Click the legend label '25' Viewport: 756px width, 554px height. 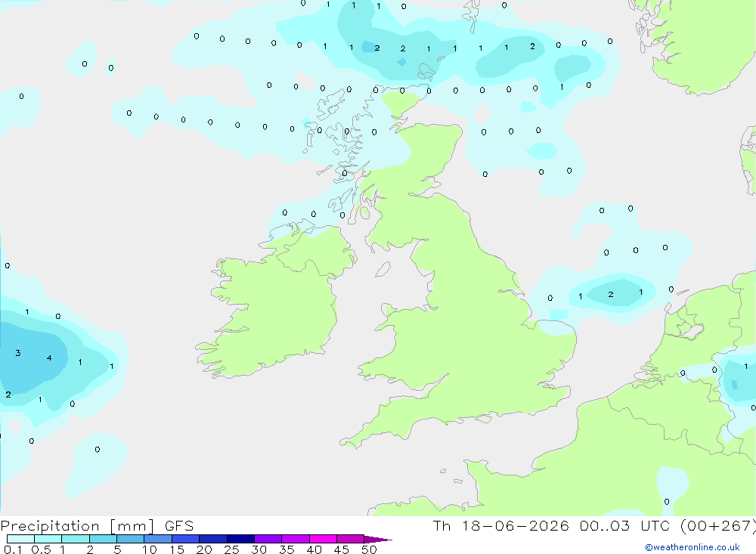pyautogui.click(x=231, y=549)
